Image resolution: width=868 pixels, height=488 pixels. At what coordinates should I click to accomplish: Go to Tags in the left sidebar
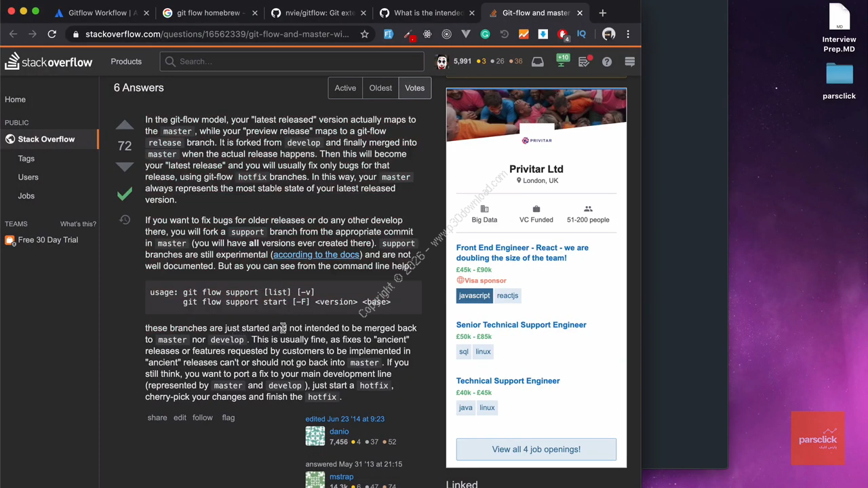(26, 159)
